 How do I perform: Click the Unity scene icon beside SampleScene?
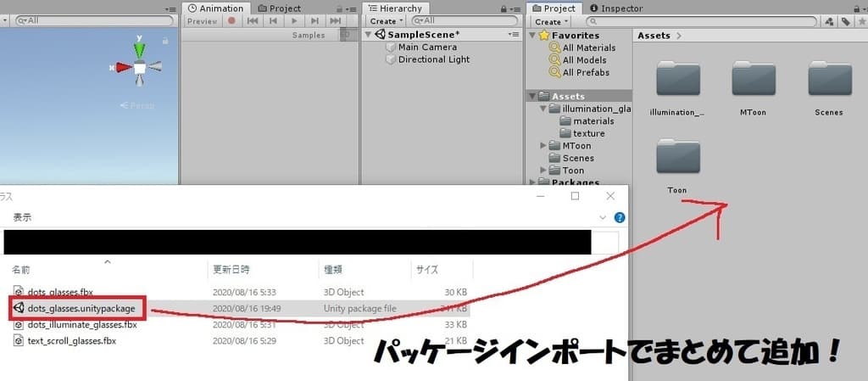(x=381, y=34)
